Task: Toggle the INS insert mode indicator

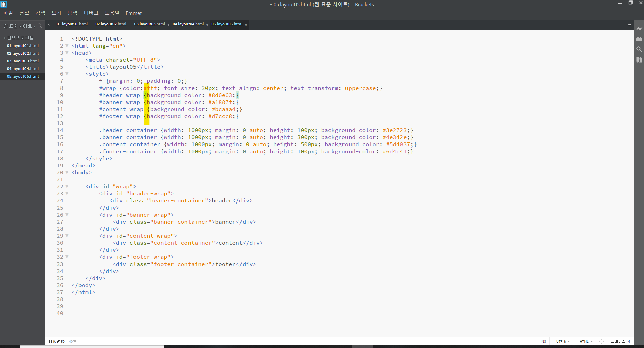Action: click(543, 341)
